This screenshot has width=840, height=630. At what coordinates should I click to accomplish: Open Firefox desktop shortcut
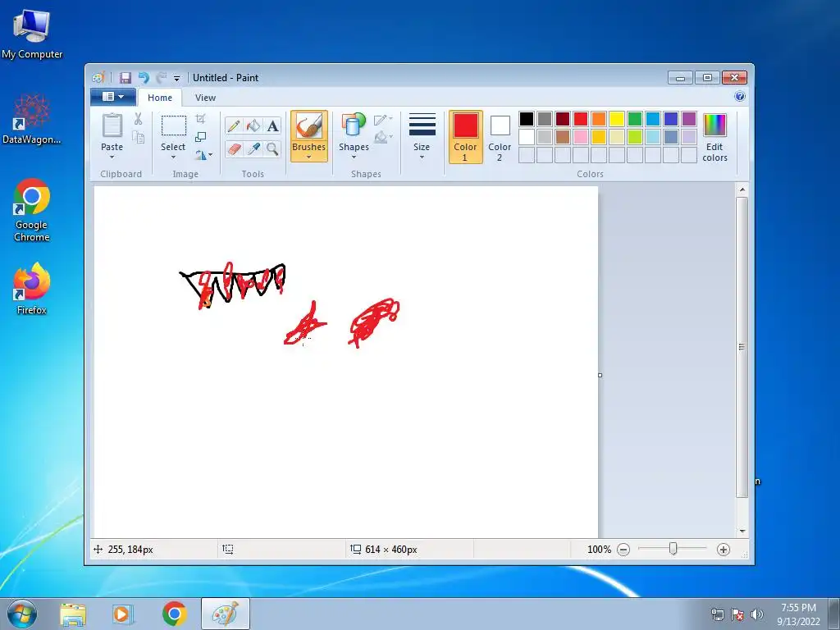[x=32, y=288]
